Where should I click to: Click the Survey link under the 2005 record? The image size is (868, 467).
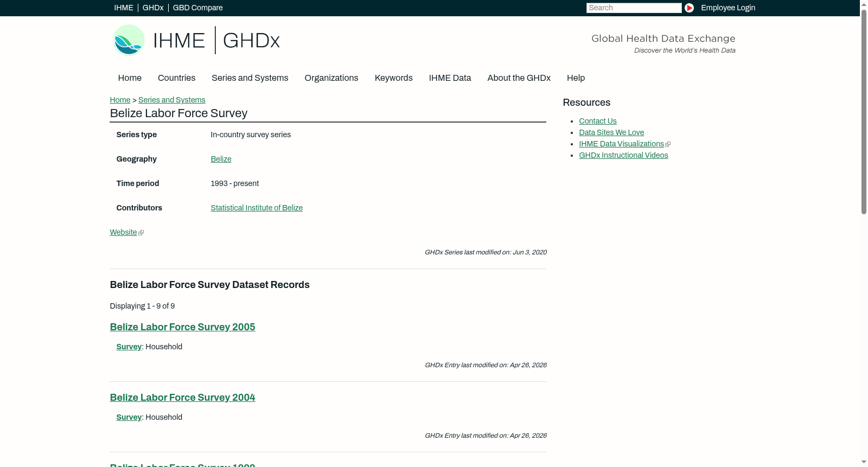[129, 347]
